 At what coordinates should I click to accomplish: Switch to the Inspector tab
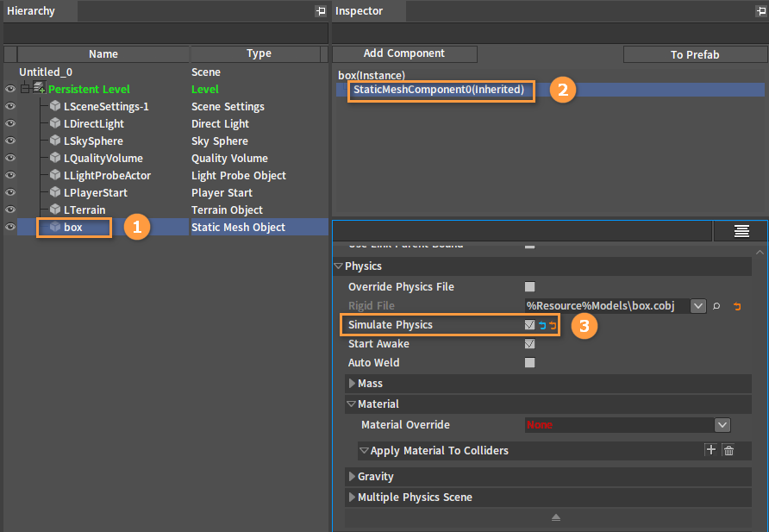369,11
